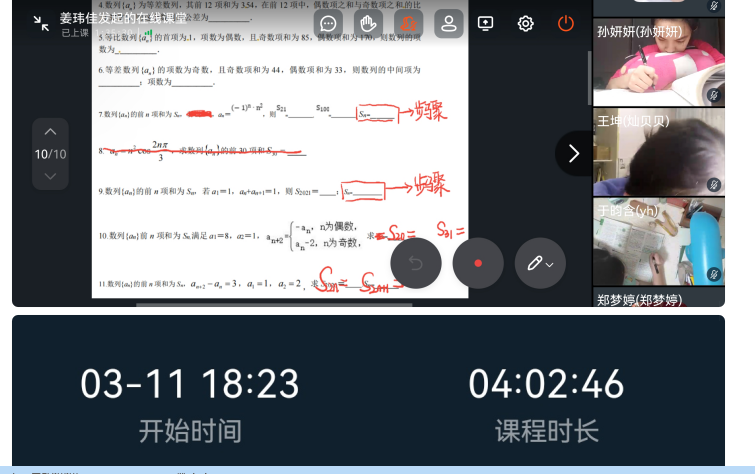The image size is (755, 474).
Task: Click the screen share icon
Action: coord(486,23)
